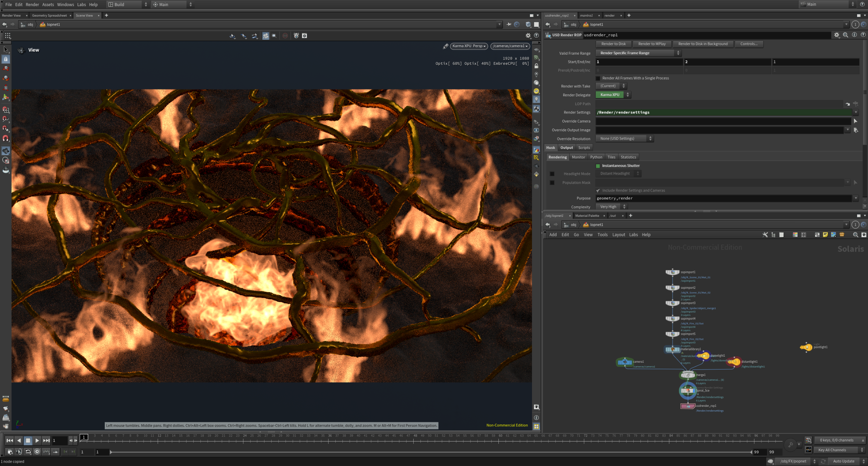Screen dimensions: 868x466
Task: Pick the Select arrow tool in viewport
Action: click(x=6, y=49)
